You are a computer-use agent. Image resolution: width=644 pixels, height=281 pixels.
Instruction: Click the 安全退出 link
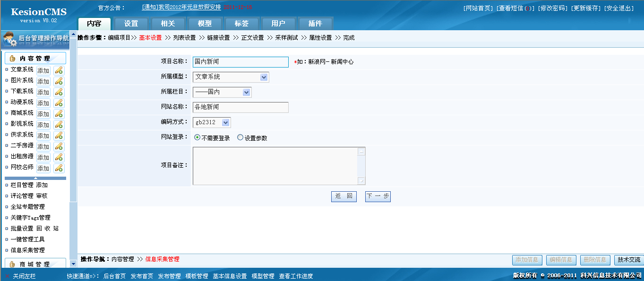[x=619, y=9]
